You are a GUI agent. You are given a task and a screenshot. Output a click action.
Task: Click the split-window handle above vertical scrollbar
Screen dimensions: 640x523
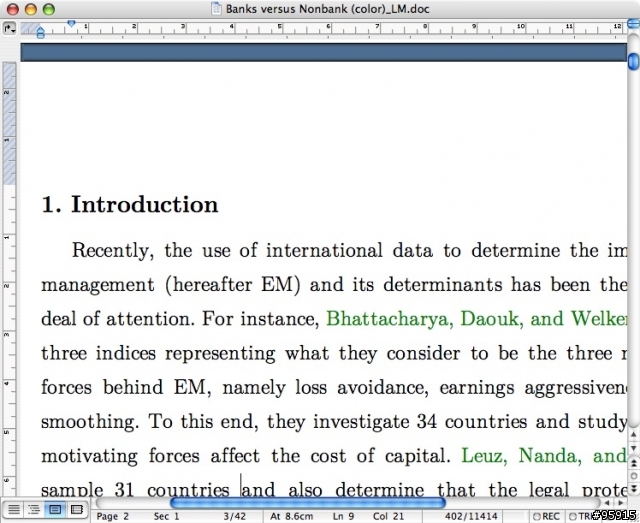(633, 24)
